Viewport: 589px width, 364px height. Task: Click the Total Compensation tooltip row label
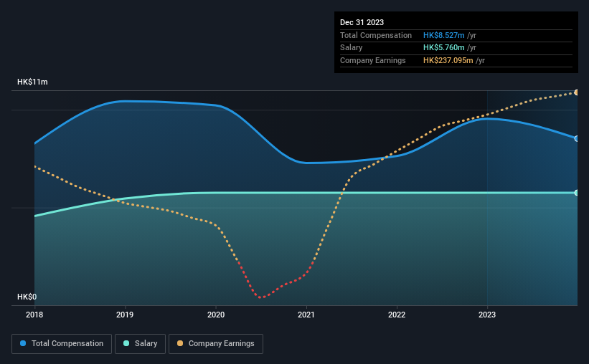tap(376, 35)
